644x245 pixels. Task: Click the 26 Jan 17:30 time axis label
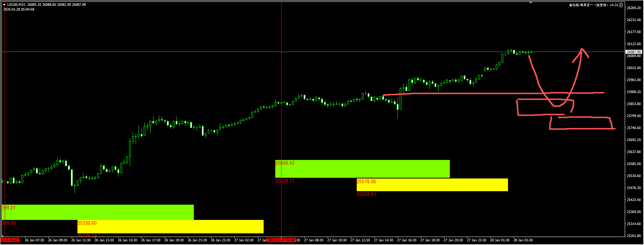(x=151, y=240)
